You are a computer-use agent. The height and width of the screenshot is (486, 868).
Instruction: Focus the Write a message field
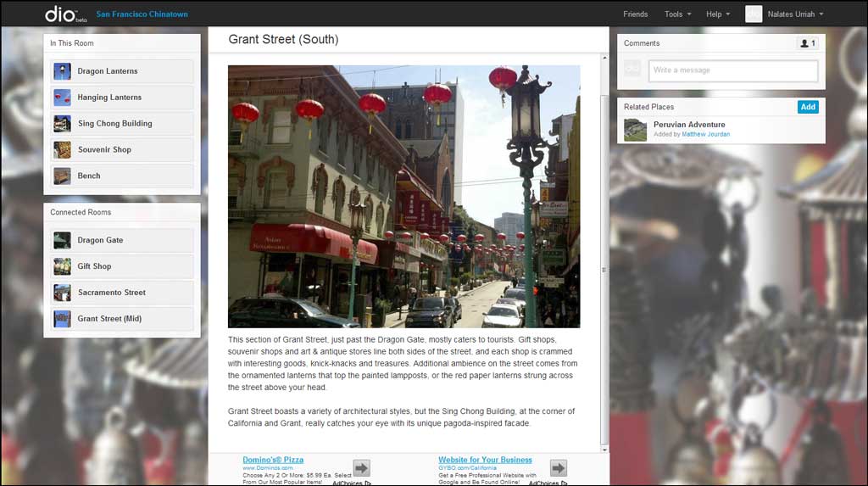point(733,70)
